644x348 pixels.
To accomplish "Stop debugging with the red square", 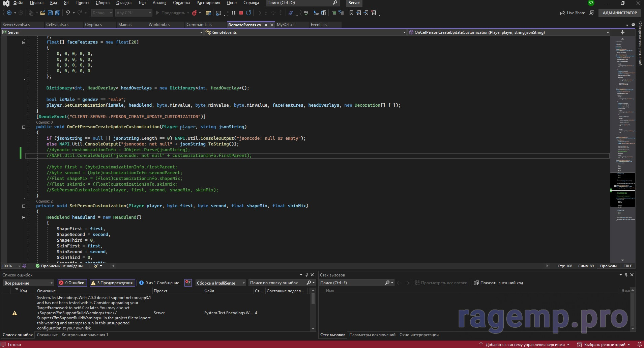I will tap(241, 13).
